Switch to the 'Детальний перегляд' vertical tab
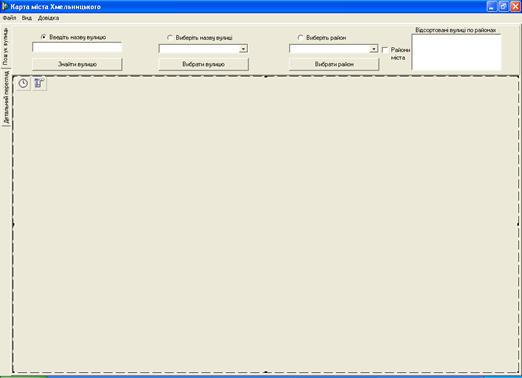522x378 pixels. click(6, 97)
